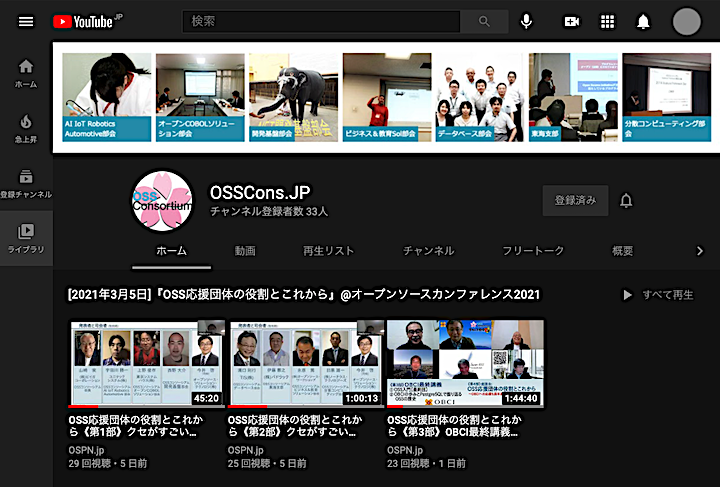
Task: Click the OSSCons.JP channel name
Action: [260, 193]
